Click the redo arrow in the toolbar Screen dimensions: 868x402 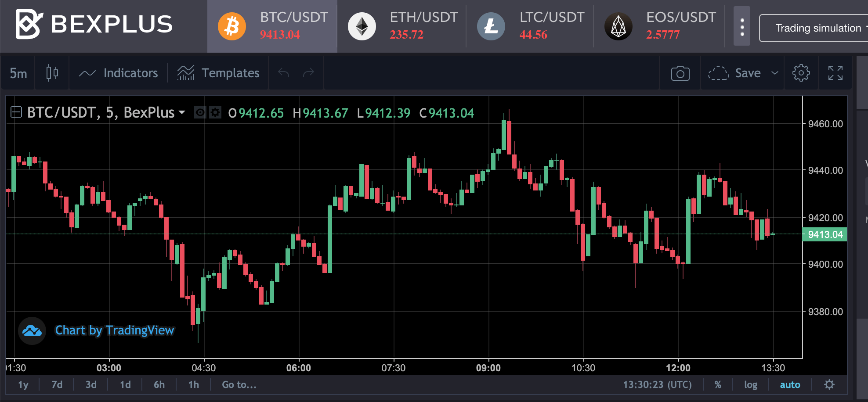309,73
